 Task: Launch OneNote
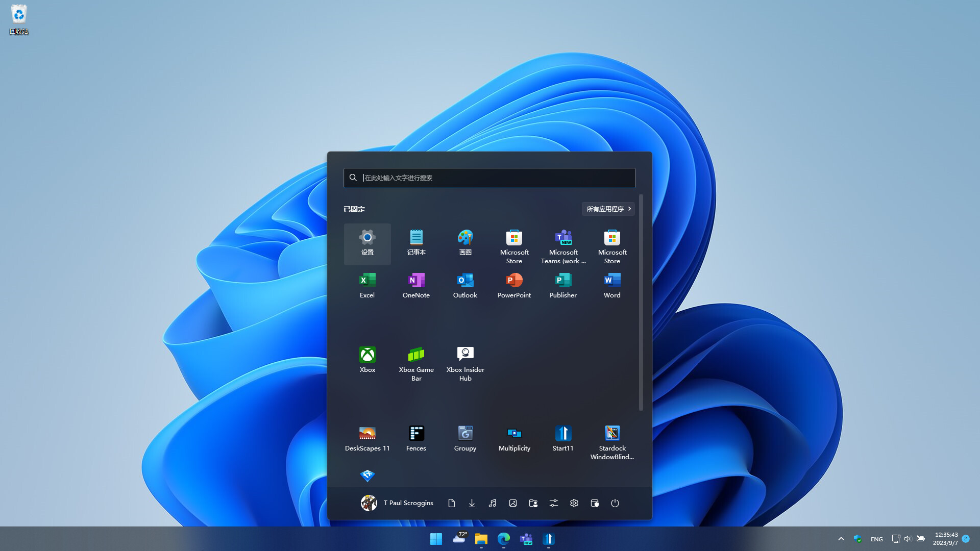click(x=416, y=285)
